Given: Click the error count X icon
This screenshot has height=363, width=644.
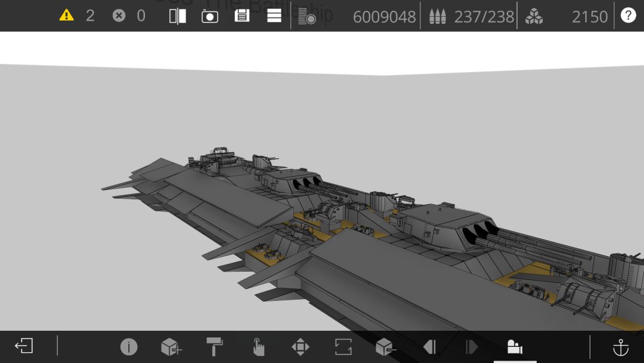Looking at the screenshot, I should [119, 16].
